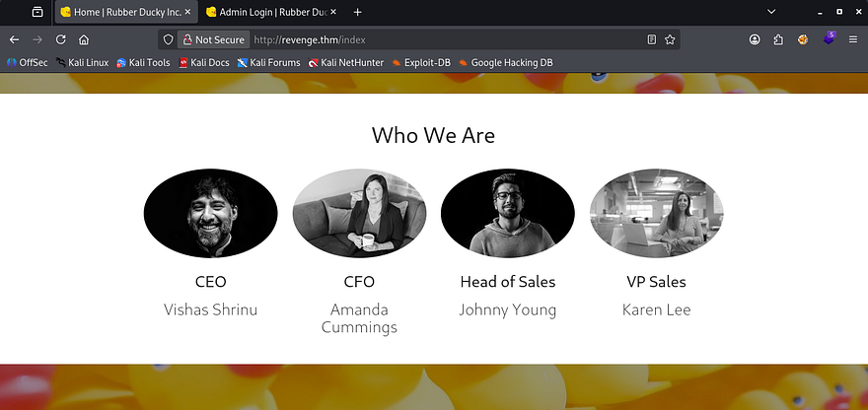Click the CEO Vishas Shrinu photo
The height and width of the screenshot is (410, 868).
210,213
